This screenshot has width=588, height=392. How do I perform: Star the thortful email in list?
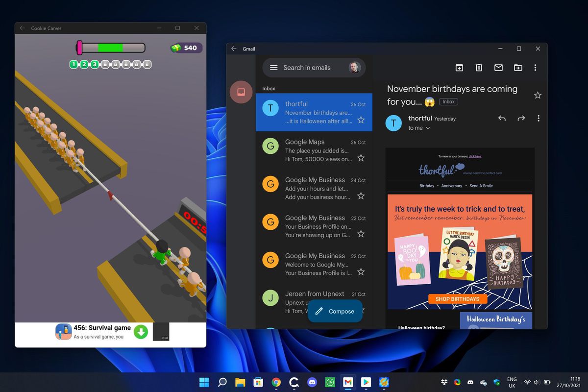tap(361, 120)
